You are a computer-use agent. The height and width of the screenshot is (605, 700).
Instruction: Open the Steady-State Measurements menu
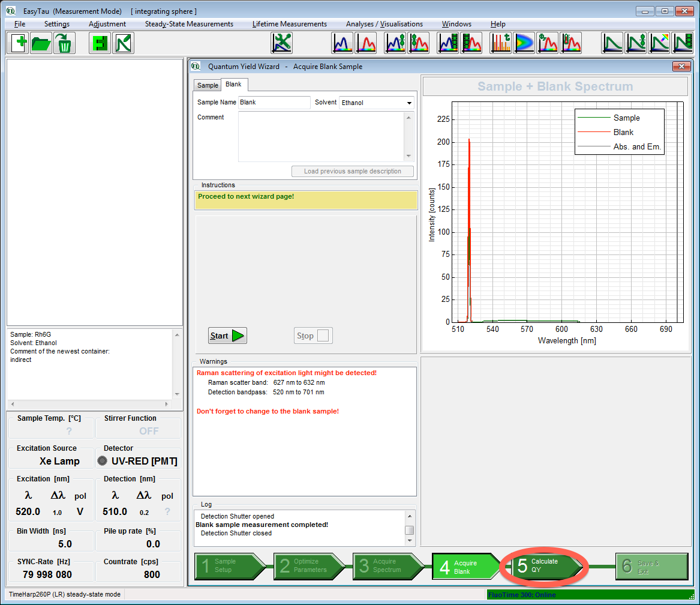[189, 24]
